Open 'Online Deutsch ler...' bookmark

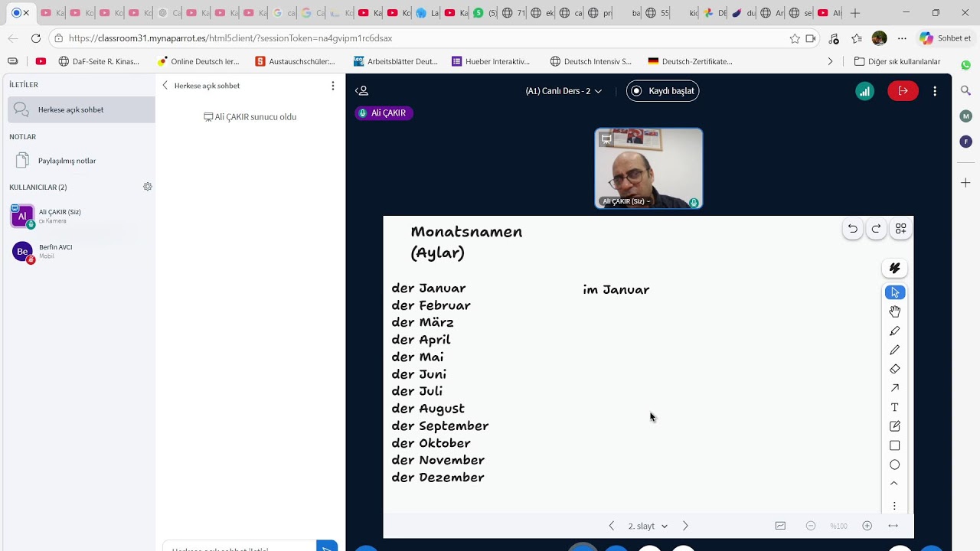pyautogui.click(x=198, y=61)
